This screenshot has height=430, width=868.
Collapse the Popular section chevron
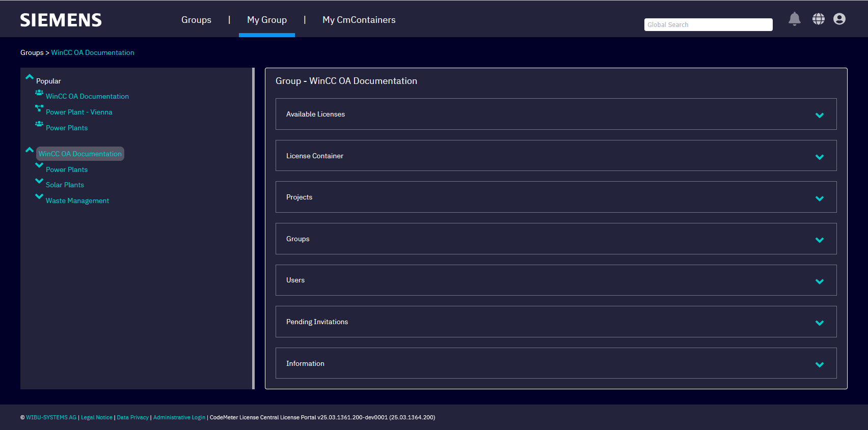click(x=30, y=77)
